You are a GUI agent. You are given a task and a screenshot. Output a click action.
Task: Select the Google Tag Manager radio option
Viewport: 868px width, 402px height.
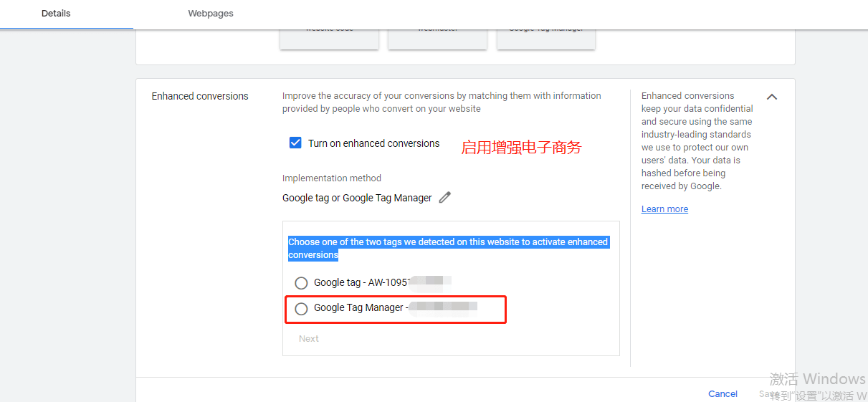[x=301, y=308]
